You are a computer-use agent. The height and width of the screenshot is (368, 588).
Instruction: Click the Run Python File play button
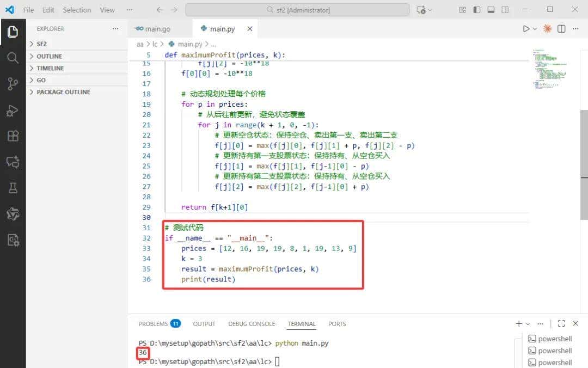(x=526, y=29)
